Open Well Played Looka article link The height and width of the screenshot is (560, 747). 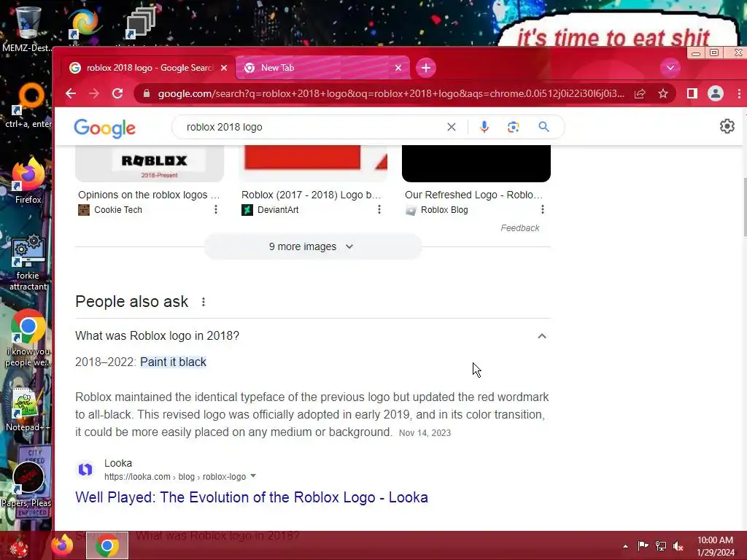(252, 497)
